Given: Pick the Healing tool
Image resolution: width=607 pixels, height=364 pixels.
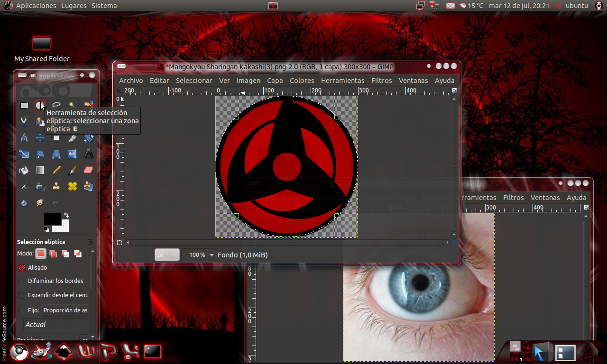Looking at the screenshot, I should [x=73, y=186].
